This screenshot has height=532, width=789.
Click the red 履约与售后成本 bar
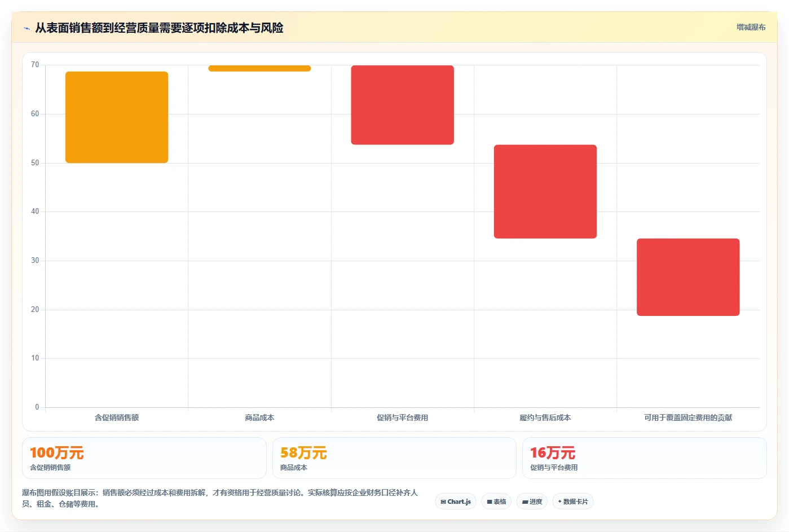(545, 192)
